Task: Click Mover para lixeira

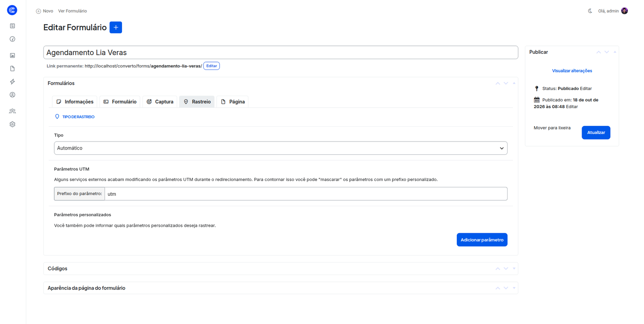Action: pyautogui.click(x=552, y=128)
